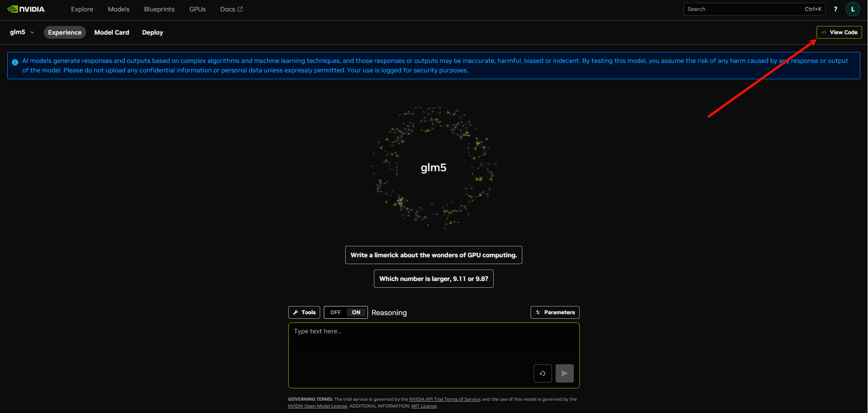Open the Tools wrench button
Screen dimensions: 868x413
(x=304, y=312)
